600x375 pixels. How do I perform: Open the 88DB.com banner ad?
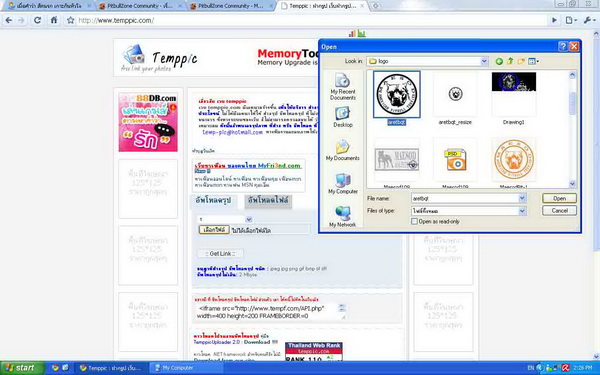click(148, 122)
